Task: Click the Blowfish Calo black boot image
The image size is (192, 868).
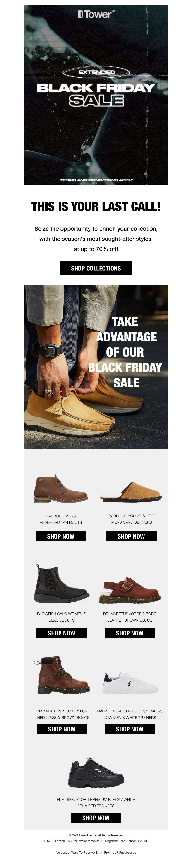Action: pyautogui.click(x=62, y=583)
